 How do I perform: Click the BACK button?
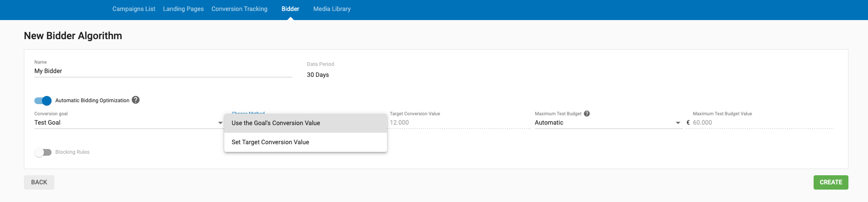(x=39, y=182)
